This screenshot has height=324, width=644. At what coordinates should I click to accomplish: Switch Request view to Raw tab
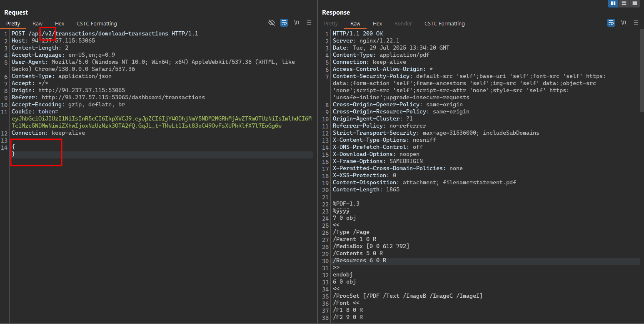coord(37,24)
